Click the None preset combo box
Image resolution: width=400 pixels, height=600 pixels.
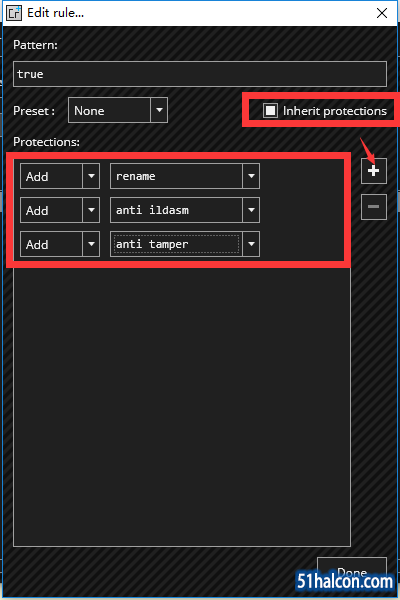pos(118,110)
